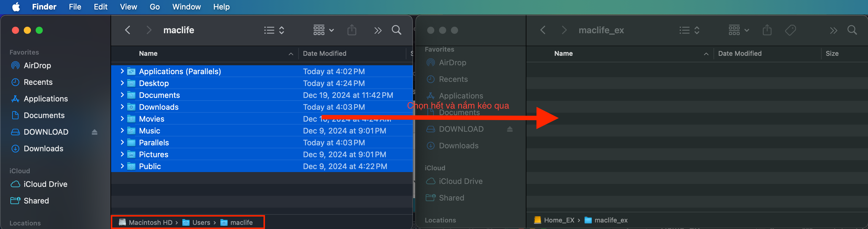Screen dimensions: 868x229
Task: Select the Music folder row
Action: (150, 131)
